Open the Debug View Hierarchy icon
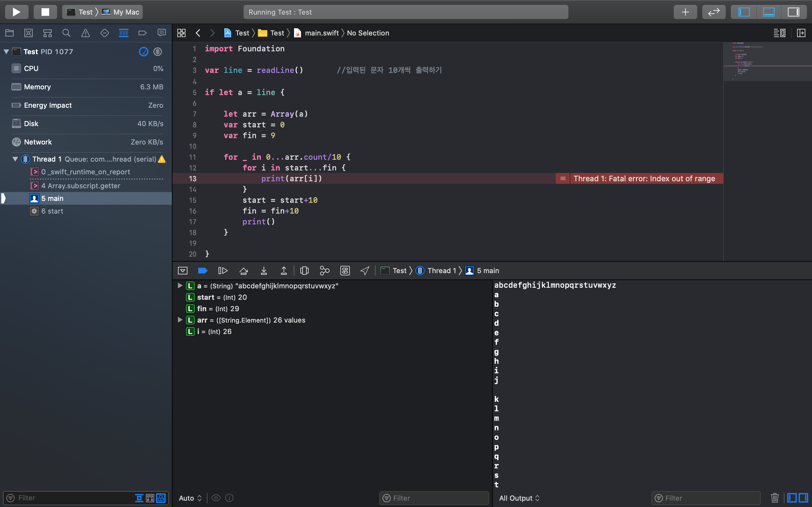 (x=304, y=271)
